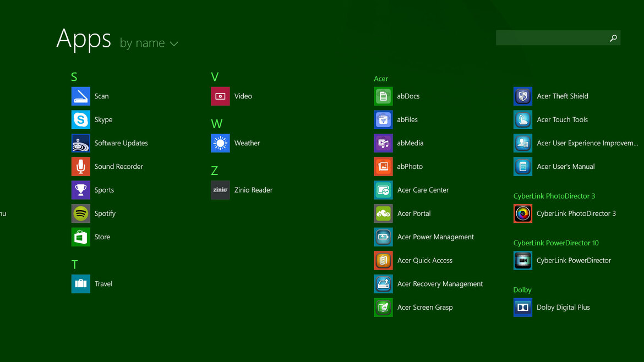This screenshot has height=362, width=644.
Task: Click the Sports trophy icon
Action: click(x=80, y=190)
